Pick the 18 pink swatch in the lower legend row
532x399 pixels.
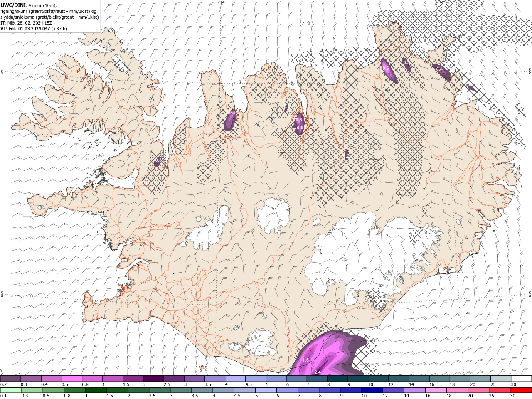[x=458, y=390]
